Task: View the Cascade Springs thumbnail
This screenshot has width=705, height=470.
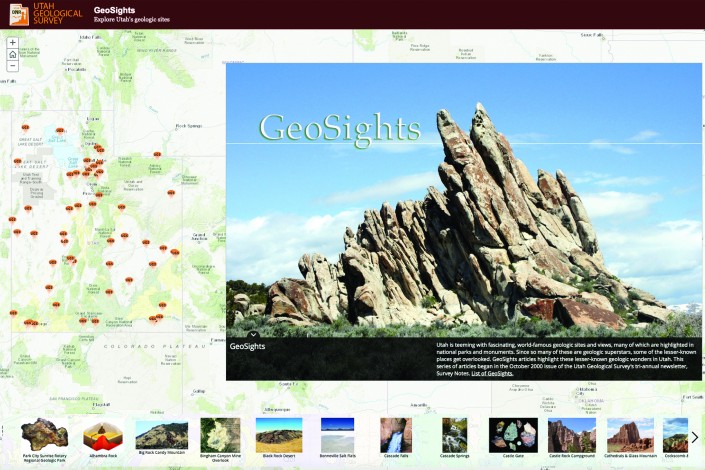Action: [455, 435]
